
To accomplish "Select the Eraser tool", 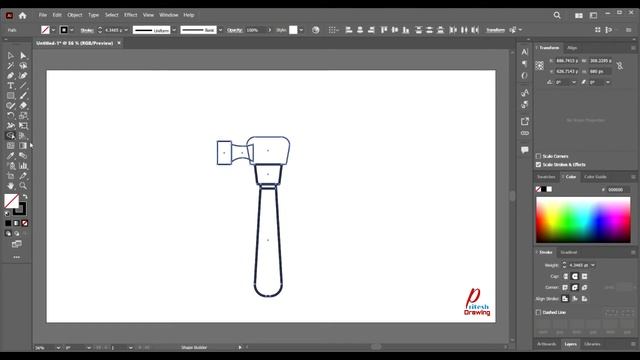I will [23, 106].
